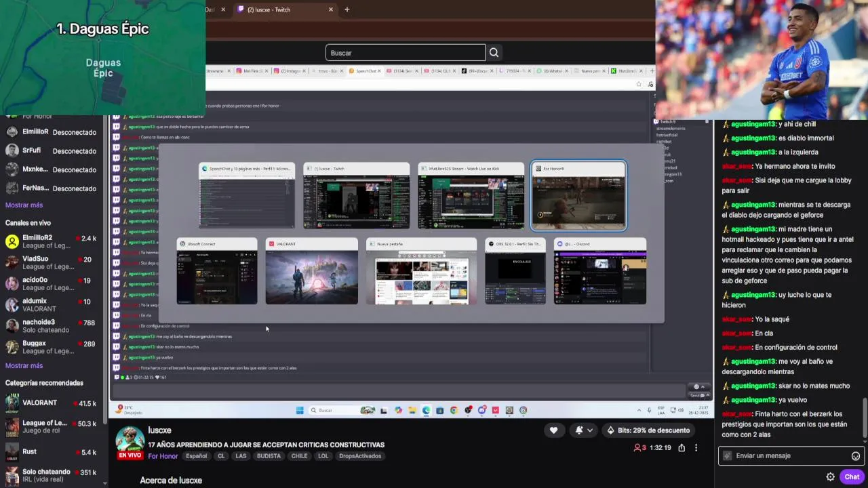Image resolution: width=868 pixels, height=488 pixels.
Task: Click the streamed browser's favorite star icon
Action: [x=639, y=84]
